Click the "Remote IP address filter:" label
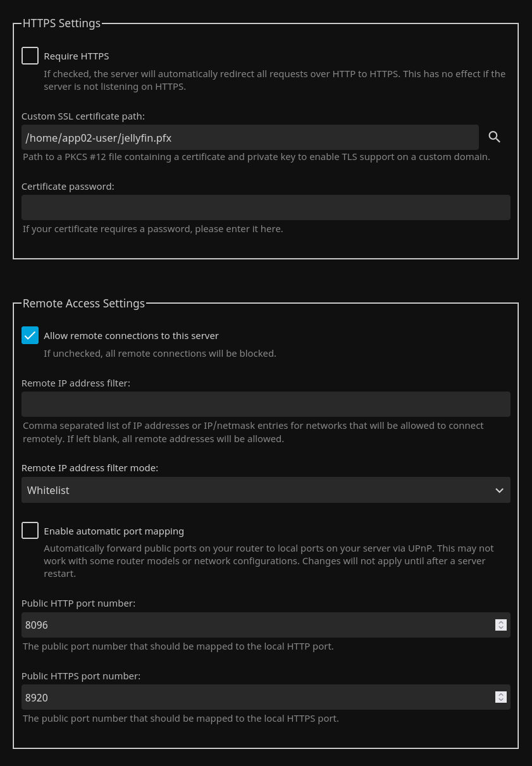This screenshot has width=532, height=766. [x=76, y=383]
